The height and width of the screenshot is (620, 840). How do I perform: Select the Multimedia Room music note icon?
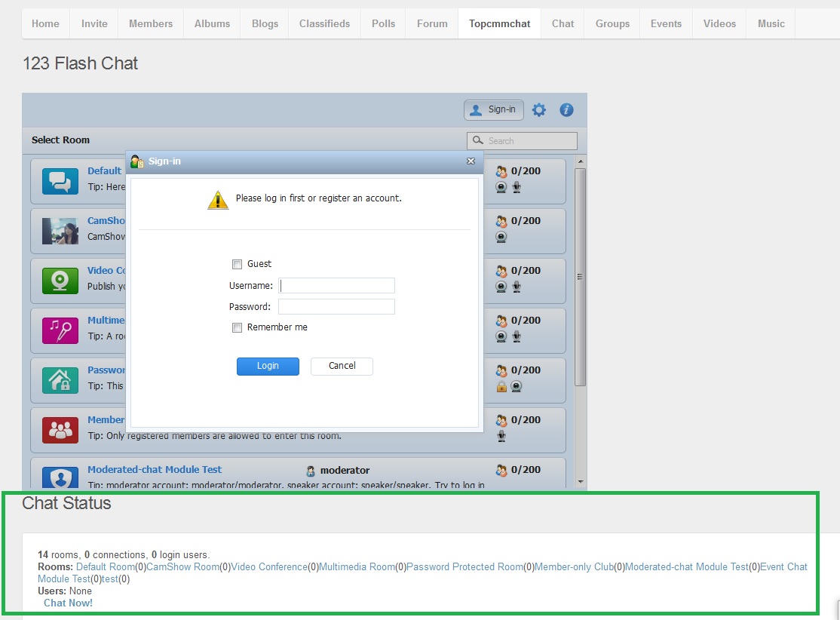pyautogui.click(x=60, y=330)
